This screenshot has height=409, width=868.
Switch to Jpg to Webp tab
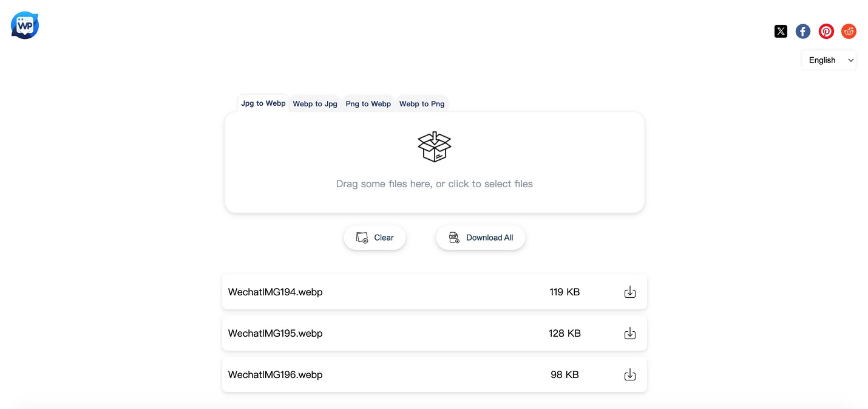tap(263, 103)
